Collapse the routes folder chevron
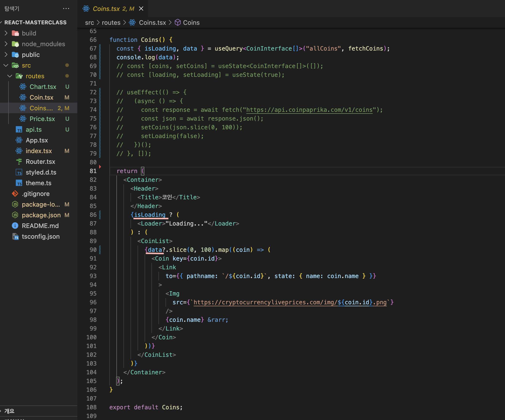Screen dimensions: 505x420 click(10, 76)
